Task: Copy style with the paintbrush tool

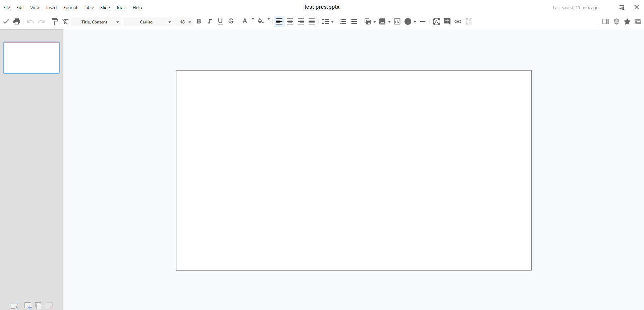Action: tap(55, 21)
